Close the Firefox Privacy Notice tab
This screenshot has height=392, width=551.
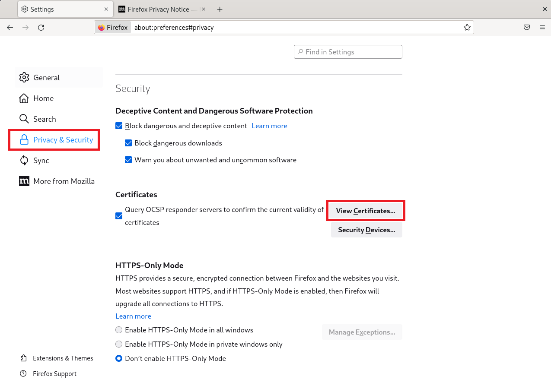(x=204, y=9)
